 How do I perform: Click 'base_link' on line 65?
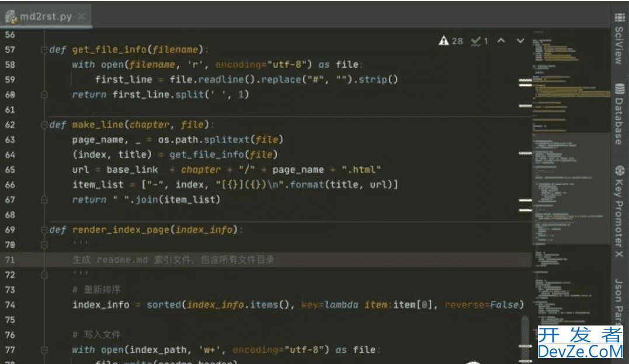[132, 170]
